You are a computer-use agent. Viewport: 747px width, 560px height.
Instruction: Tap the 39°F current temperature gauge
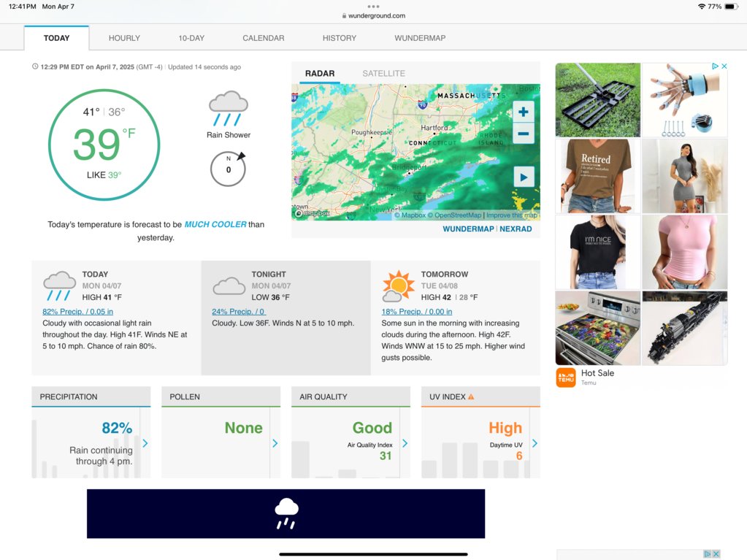104,145
